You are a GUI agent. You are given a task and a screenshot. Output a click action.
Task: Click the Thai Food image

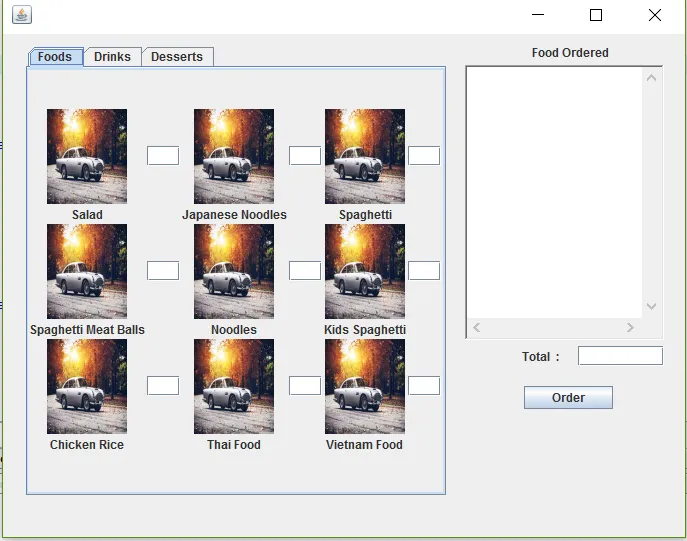coord(234,386)
